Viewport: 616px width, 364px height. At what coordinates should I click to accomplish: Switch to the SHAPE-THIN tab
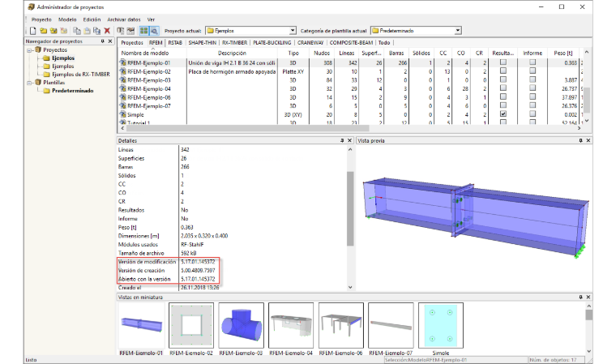(203, 42)
